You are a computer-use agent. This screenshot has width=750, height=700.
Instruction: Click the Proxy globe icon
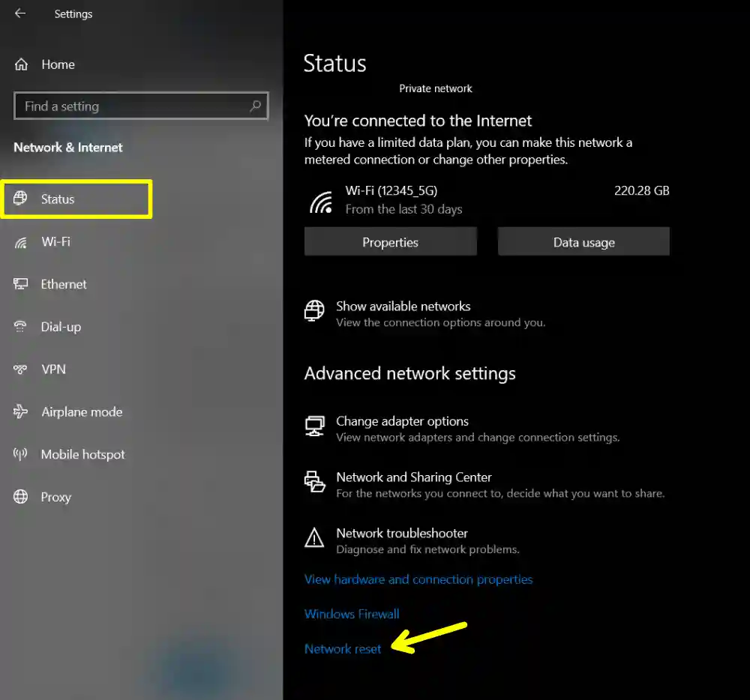pyautogui.click(x=20, y=497)
